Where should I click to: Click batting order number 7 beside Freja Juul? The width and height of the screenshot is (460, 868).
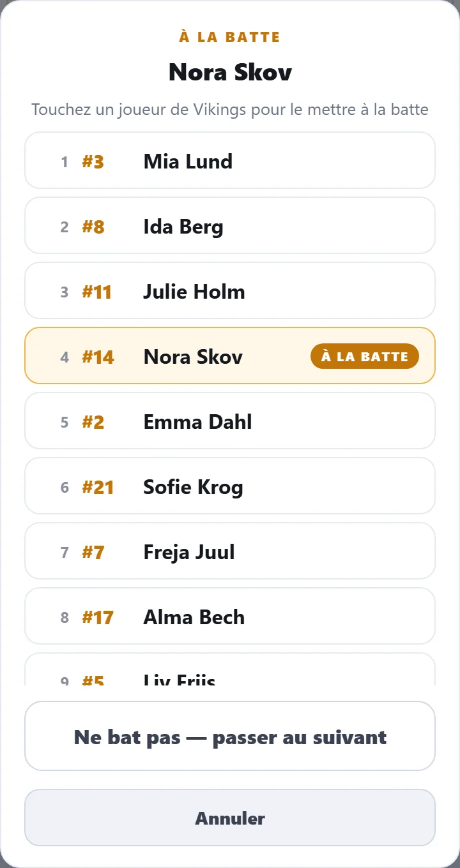(65, 553)
